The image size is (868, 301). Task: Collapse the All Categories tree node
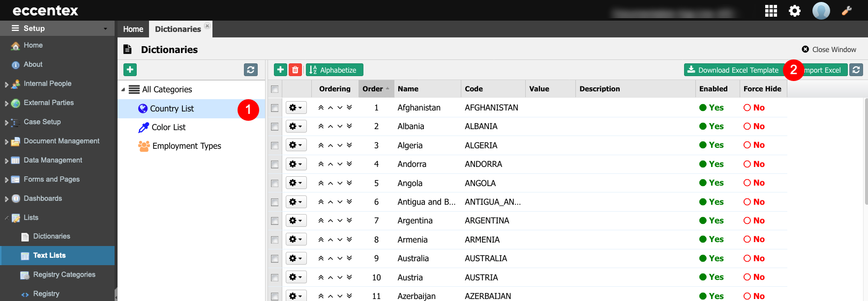point(123,90)
